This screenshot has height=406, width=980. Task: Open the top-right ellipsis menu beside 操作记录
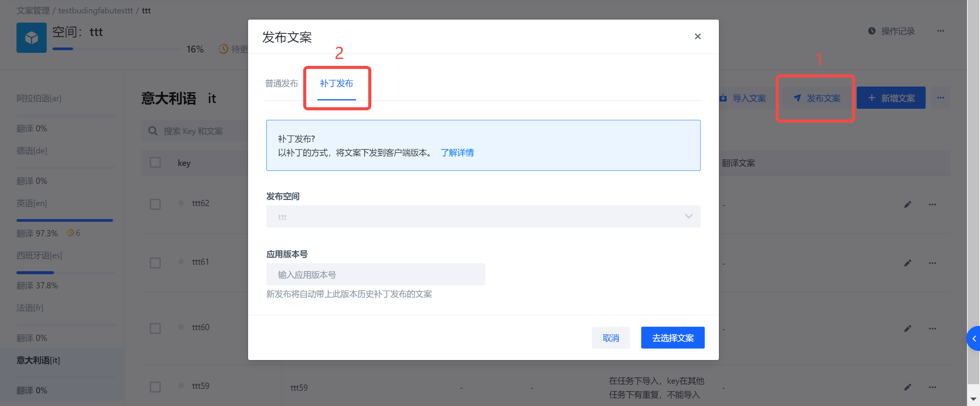coord(941,31)
